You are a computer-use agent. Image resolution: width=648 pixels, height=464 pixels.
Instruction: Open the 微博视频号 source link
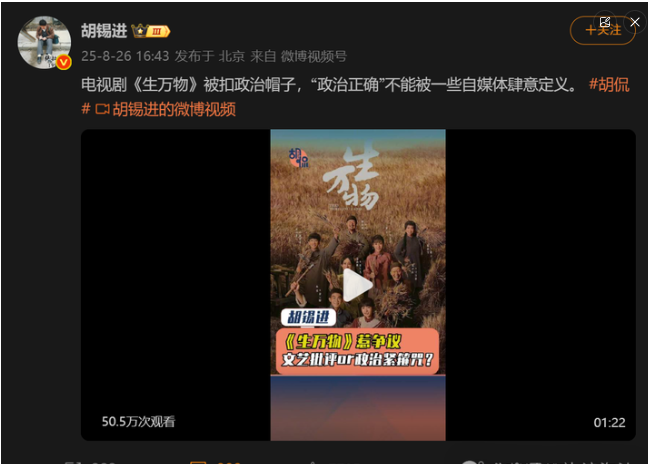(x=314, y=56)
